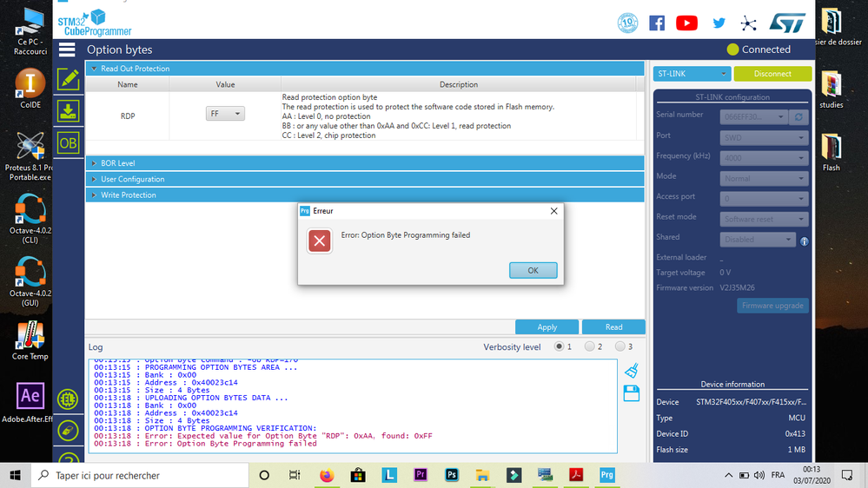Select verbosity level 3 radio button
The width and height of the screenshot is (868, 488).
[x=620, y=346]
